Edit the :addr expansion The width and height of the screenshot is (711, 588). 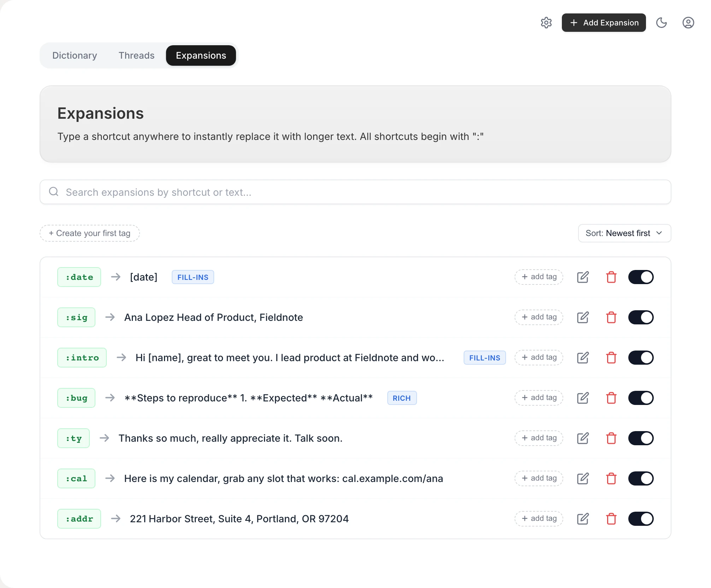point(583,519)
